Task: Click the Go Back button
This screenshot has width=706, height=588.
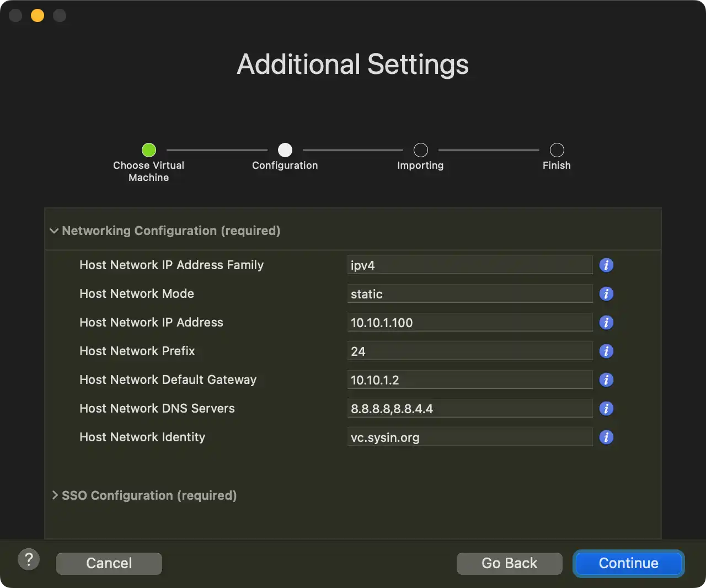Action: click(x=509, y=563)
